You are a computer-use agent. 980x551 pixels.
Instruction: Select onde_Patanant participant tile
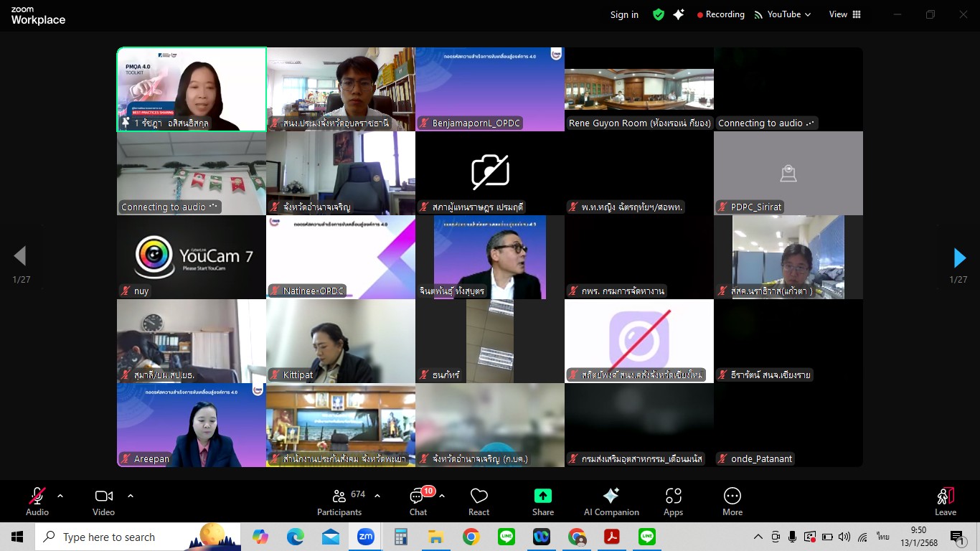788,425
